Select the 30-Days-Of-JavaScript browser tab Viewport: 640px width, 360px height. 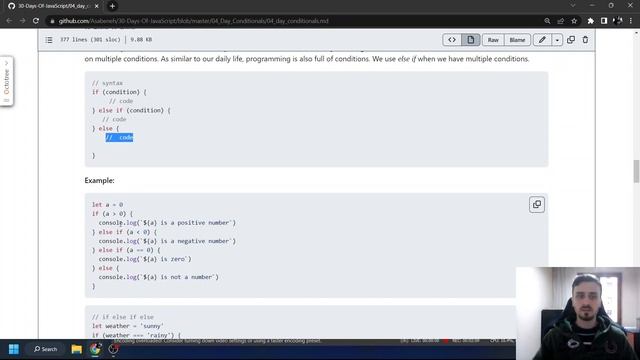pos(53,6)
